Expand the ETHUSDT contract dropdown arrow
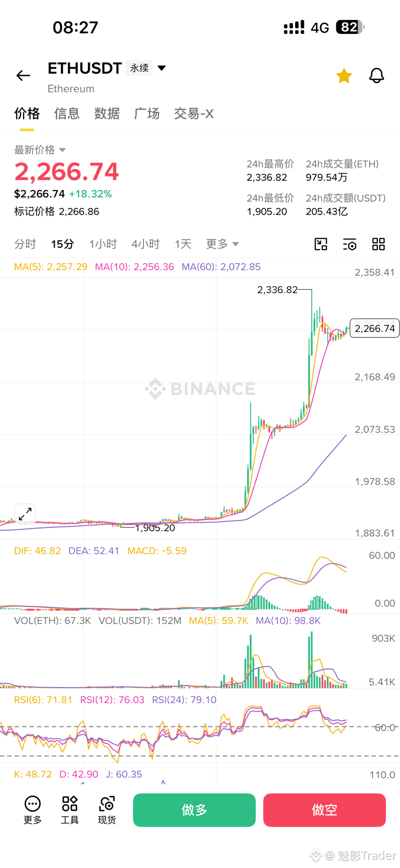This screenshot has width=400, height=868. (162, 68)
